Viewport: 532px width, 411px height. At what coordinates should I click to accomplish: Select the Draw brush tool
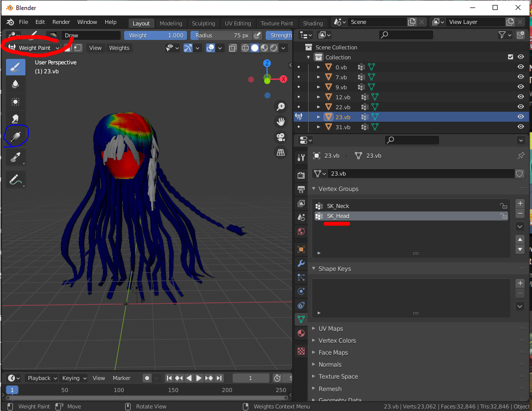click(15, 67)
